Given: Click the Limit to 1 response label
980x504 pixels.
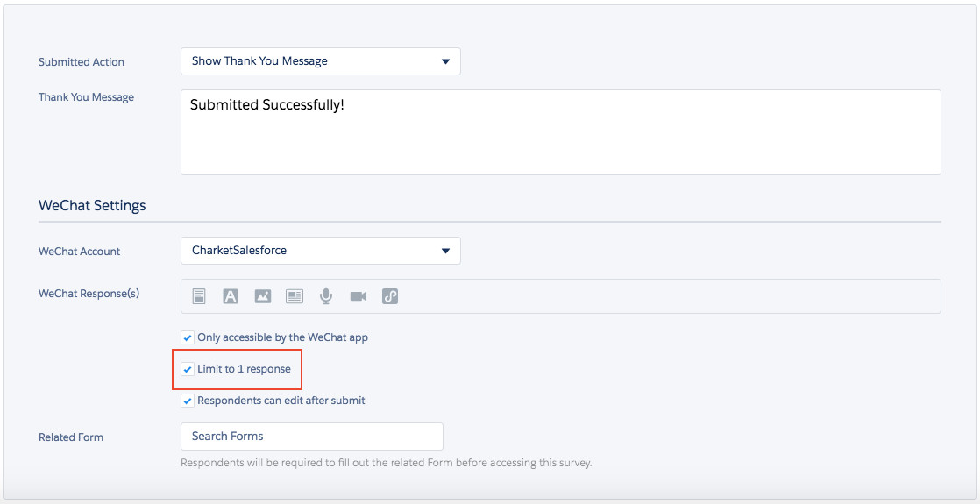Looking at the screenshot, I should [244, 369].
